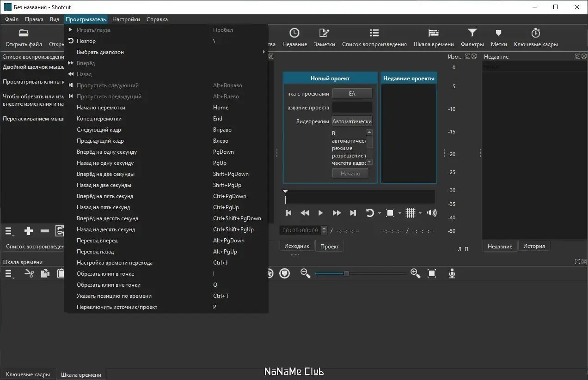Viewport: 588px width, 380px height.
Task: Open the Файл menu
Action: point(12,19)
